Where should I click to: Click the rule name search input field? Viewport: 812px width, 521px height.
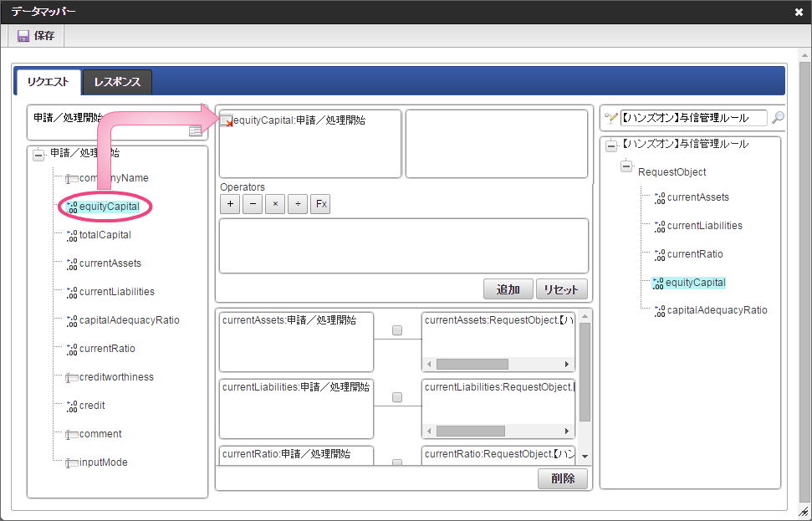(693, 118)
